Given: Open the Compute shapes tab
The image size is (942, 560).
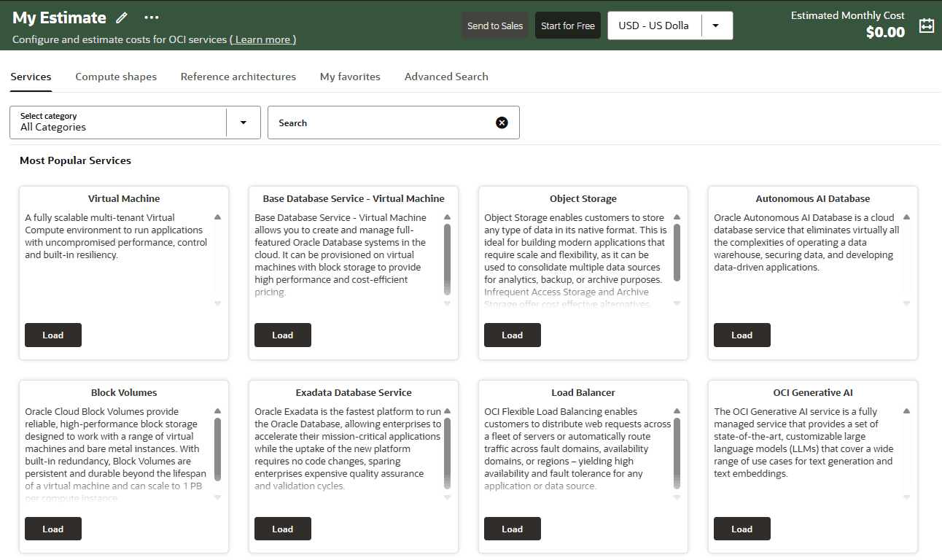Looking at the screenshot, I should 116,77.
